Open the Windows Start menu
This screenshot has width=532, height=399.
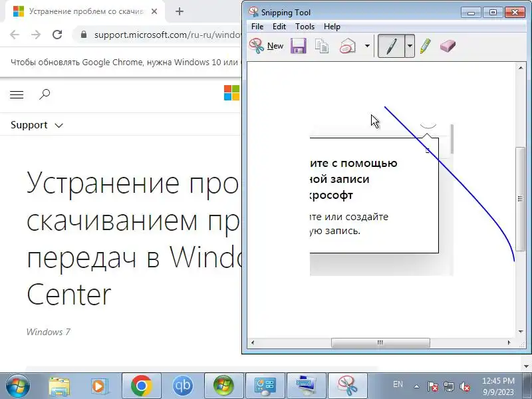17,386
